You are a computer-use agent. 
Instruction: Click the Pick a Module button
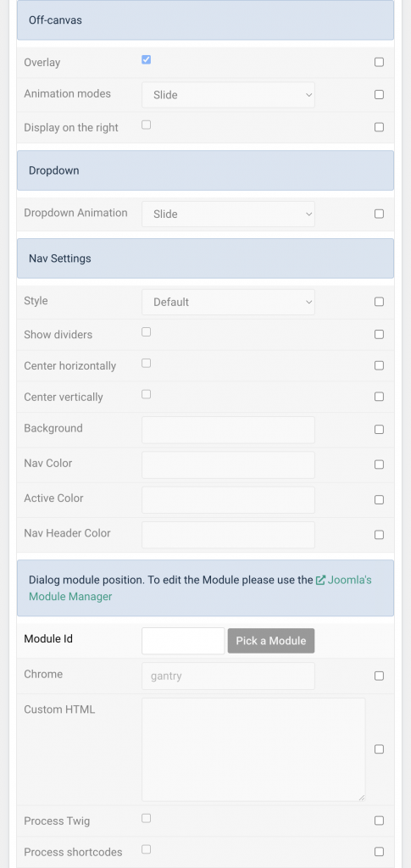tap(271, 641)
